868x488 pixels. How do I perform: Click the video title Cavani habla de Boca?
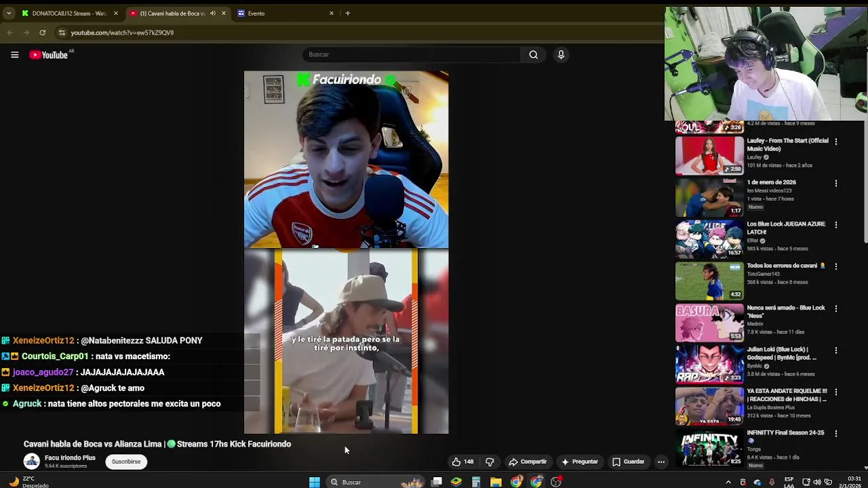[157, 444]
